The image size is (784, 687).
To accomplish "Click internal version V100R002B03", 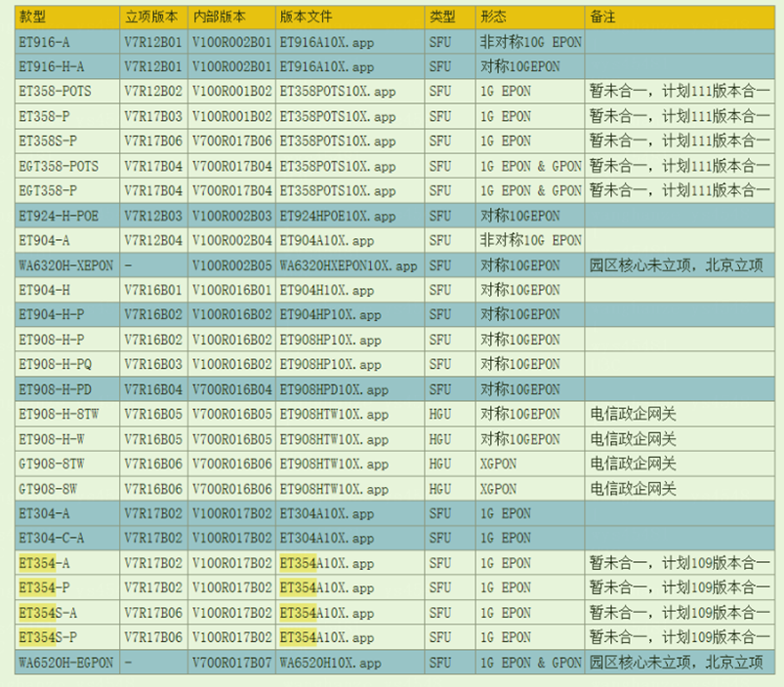I will pyautogui.click(x=232, y=216).
